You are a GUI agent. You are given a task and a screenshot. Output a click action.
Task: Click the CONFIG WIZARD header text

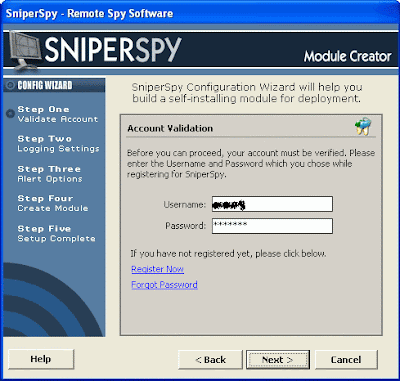pyautogui.click(x=45, y=85)
